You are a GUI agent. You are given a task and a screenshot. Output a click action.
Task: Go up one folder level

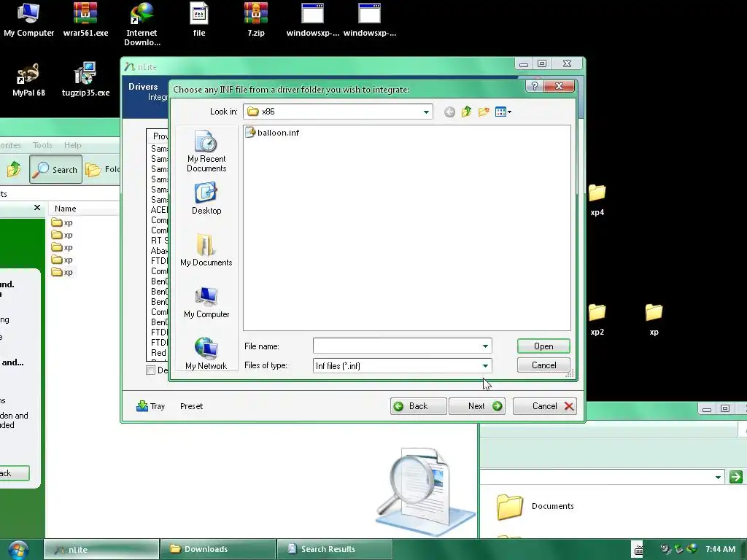click(466, 112)
